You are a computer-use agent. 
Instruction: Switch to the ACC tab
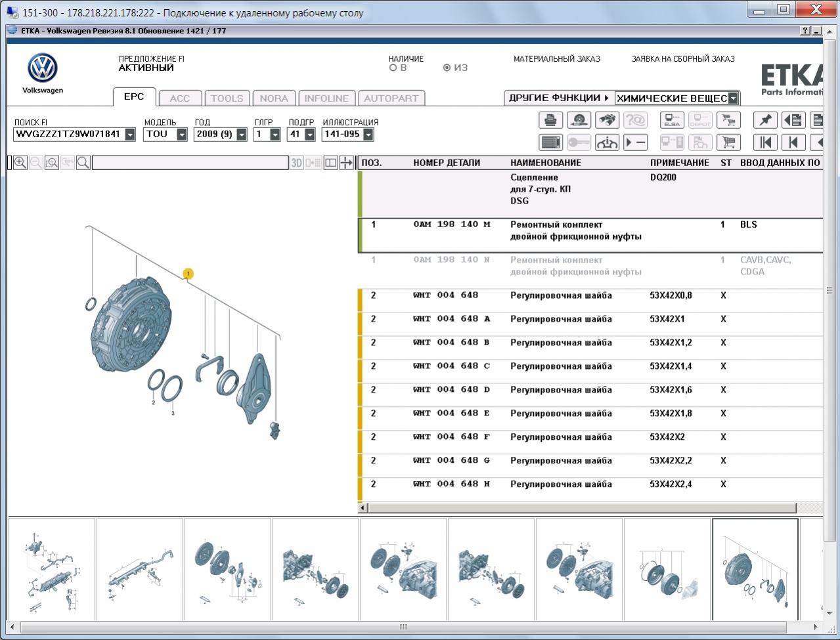tap(180, 98)
